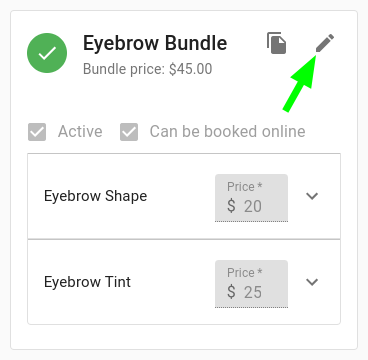
Task: Toggle the Active checkbox
Action: pos(37,132)
